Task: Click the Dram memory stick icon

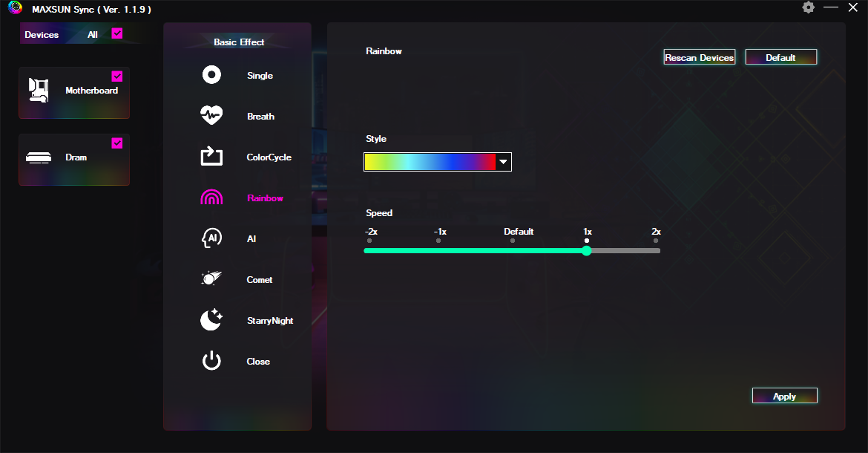Action: click(39, 158)
